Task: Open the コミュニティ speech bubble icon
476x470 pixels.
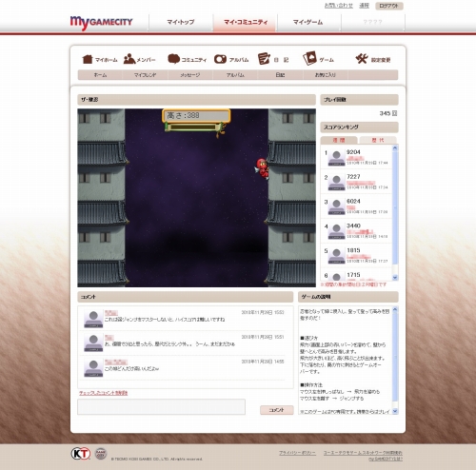Action: (x=173, y=59)
